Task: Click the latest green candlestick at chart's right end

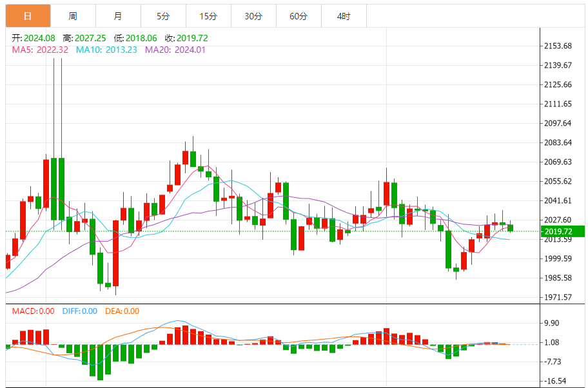Action: [511, 228]
